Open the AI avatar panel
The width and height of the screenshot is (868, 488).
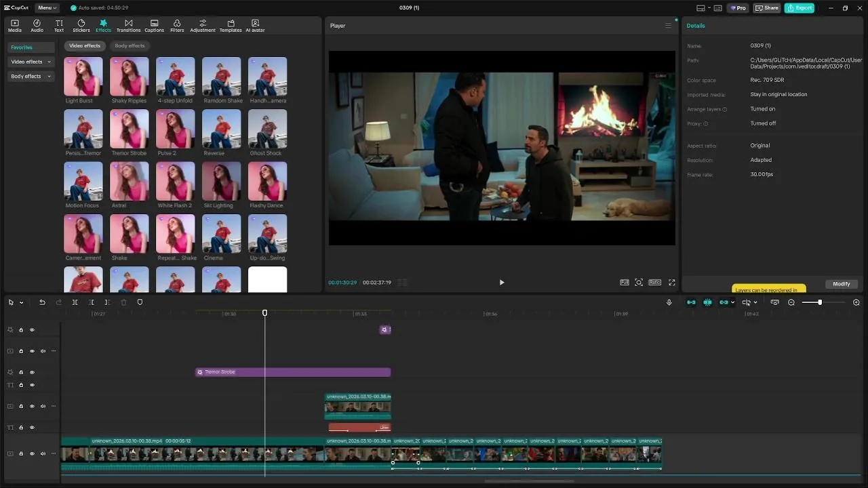tap(255, 26)
